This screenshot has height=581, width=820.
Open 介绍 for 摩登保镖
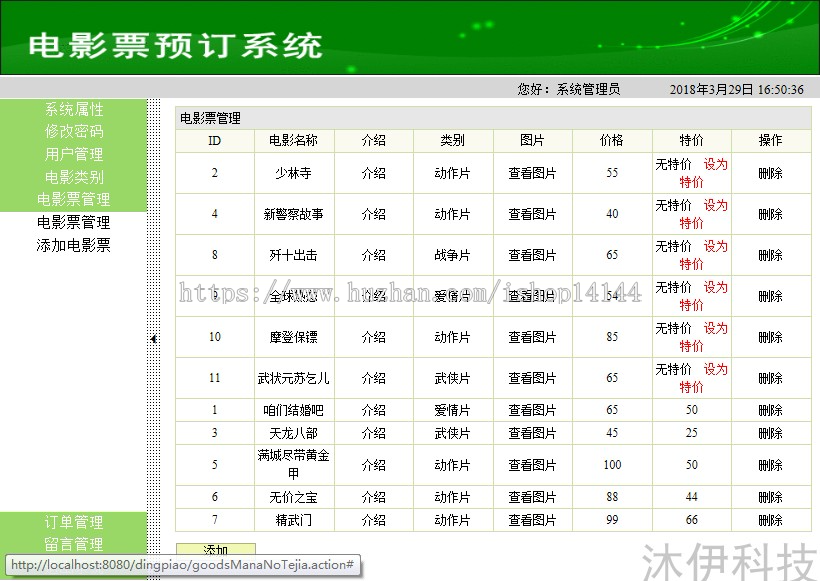[x=373, y=337]
